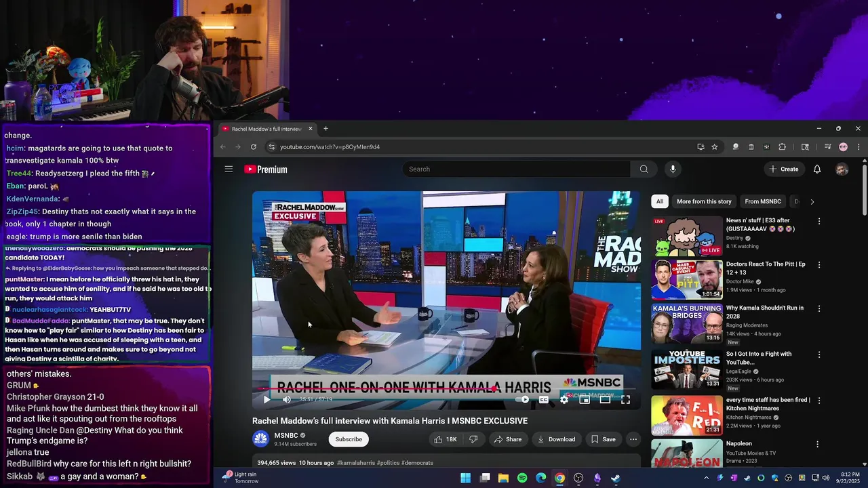Mute the YouTube video volume
The width and height of the screenshot is (868, 488).
point(286,400)
